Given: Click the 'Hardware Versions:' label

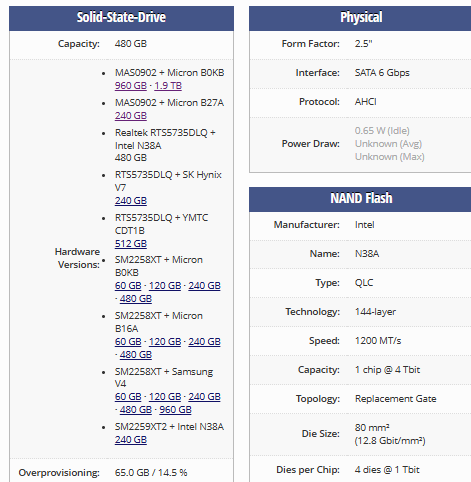Looking at the screenshot, I should tap(77, 258).
